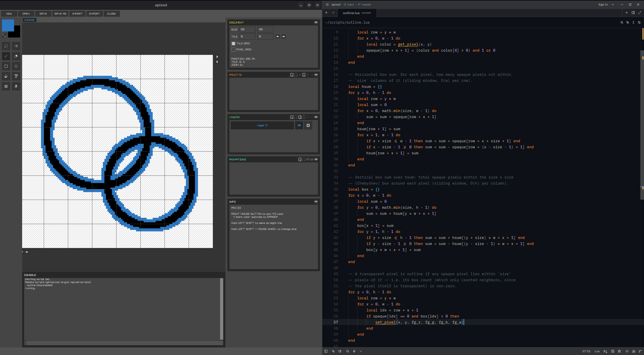Add new animation in Animations panel
The width and height of the screenshot is (644, 355).
pos(300,159)
